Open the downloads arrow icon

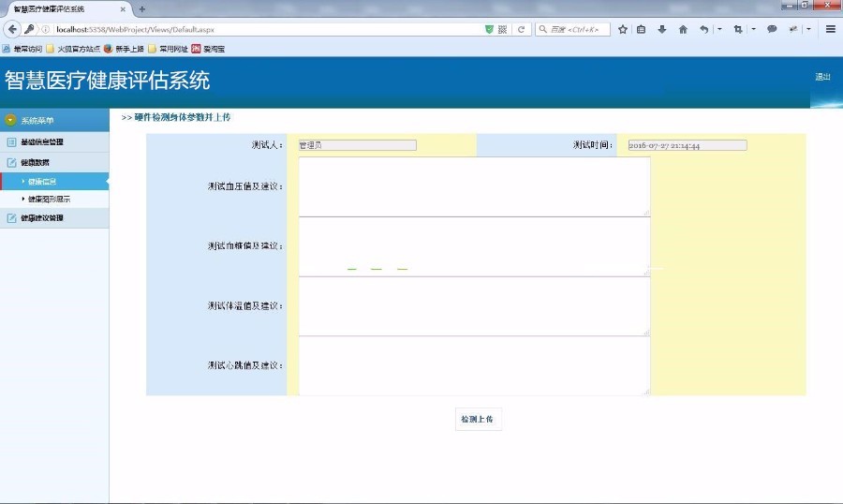(x=662, y=29)
